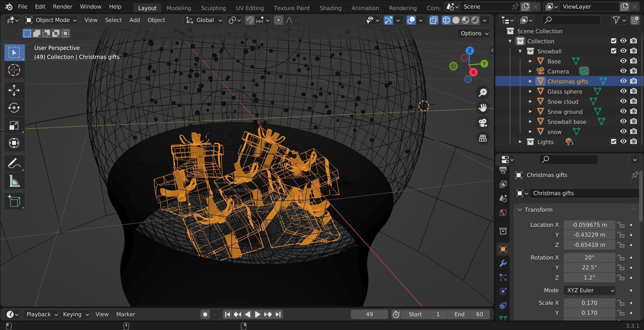Image resolution: width=644 pixels, height=330 pixels.
Task: Open the Particles properties tab
Action: point(503,277)
